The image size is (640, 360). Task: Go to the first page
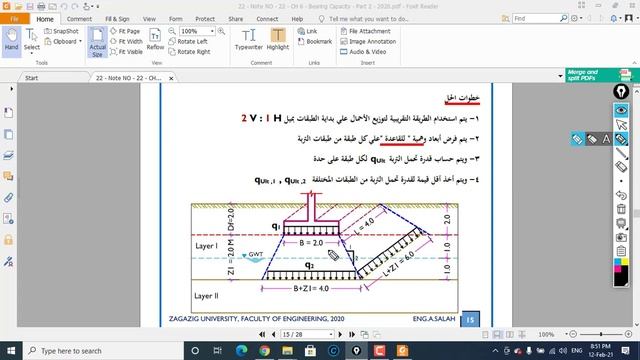(262, 334)
